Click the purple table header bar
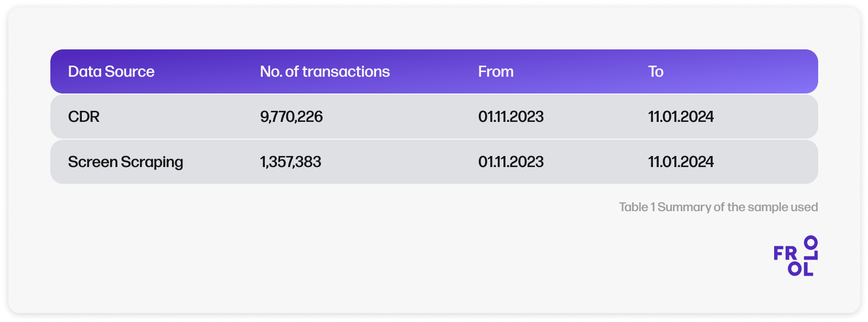 coord(434,71)
